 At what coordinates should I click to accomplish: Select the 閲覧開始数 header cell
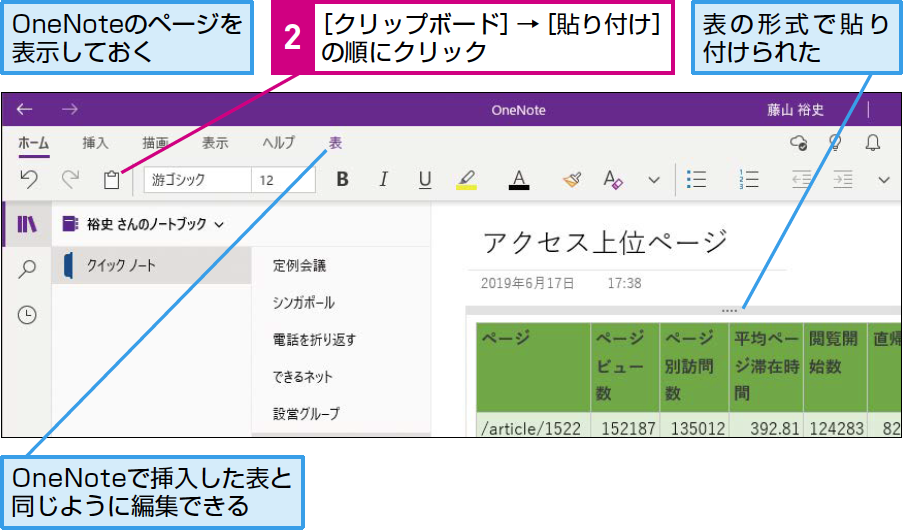coord(836,367)
